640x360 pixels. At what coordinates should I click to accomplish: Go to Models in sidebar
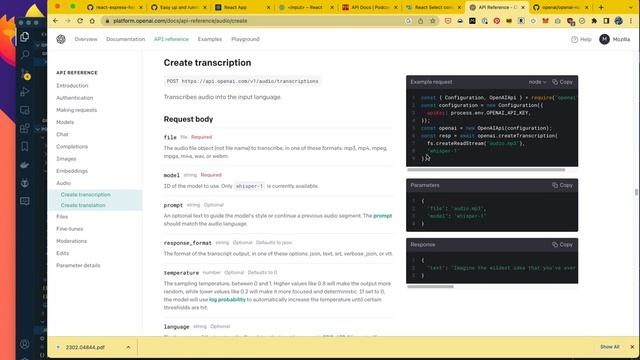point(65,122)
